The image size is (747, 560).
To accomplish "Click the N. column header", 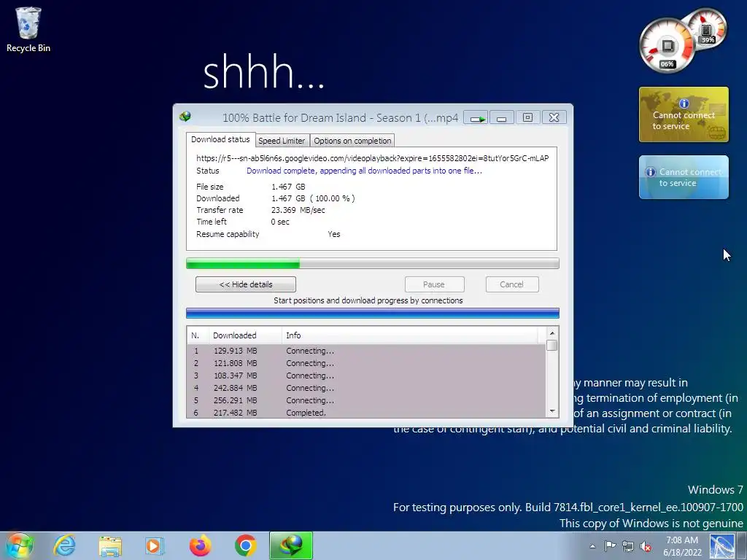I will [x=198, y=335].
